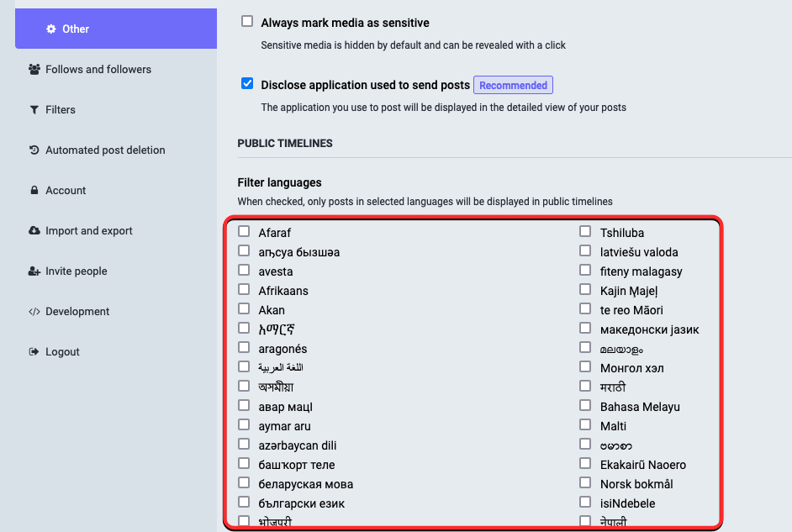
Task: Click the Account padlock icon
Action: point(34,191)
